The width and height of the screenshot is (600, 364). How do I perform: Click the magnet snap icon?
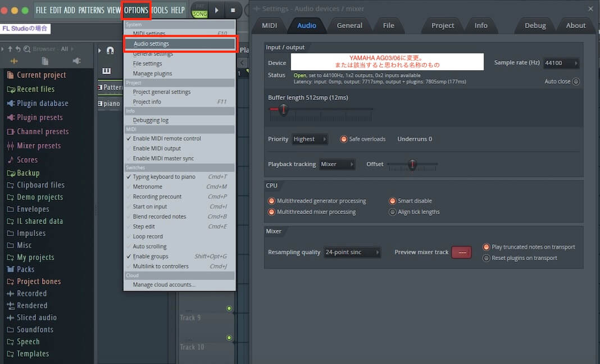(x=110, y=50)
